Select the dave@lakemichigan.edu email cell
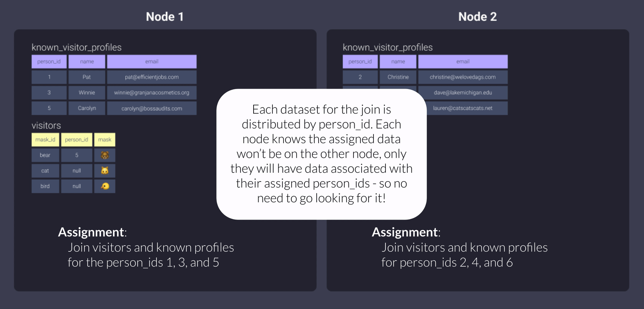The height and width of the screenshot is (309, 644). (463, 93)
